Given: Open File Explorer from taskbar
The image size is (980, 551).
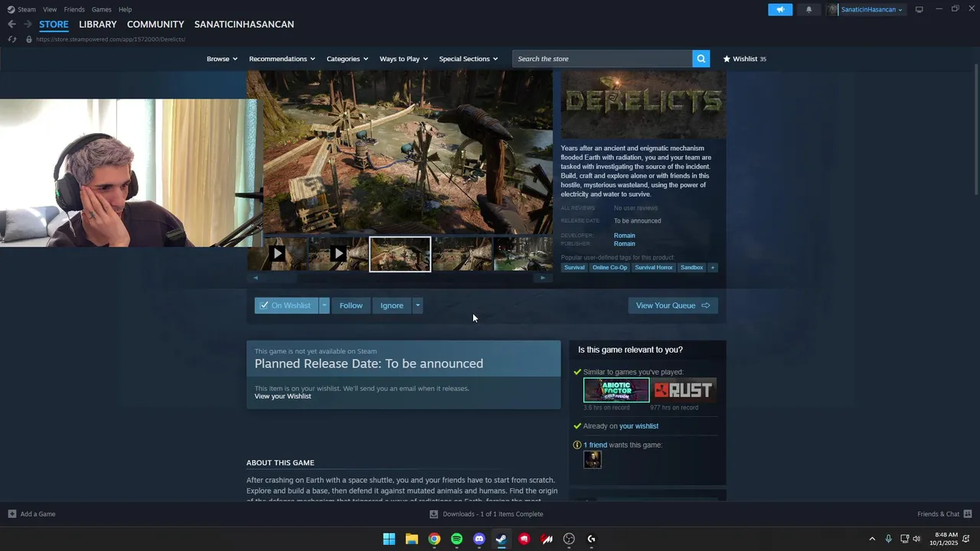Looking at the screenshot, I should (x=411, y=539).
